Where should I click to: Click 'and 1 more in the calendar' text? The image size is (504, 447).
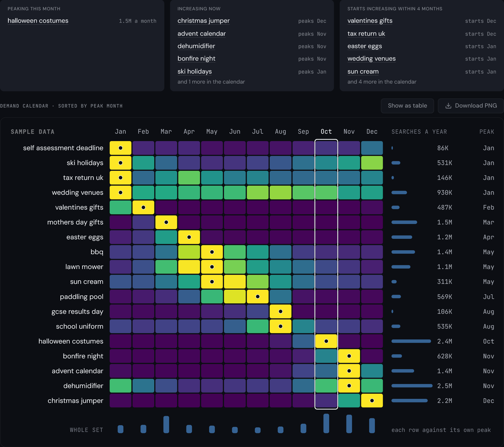tap(211, 82)
